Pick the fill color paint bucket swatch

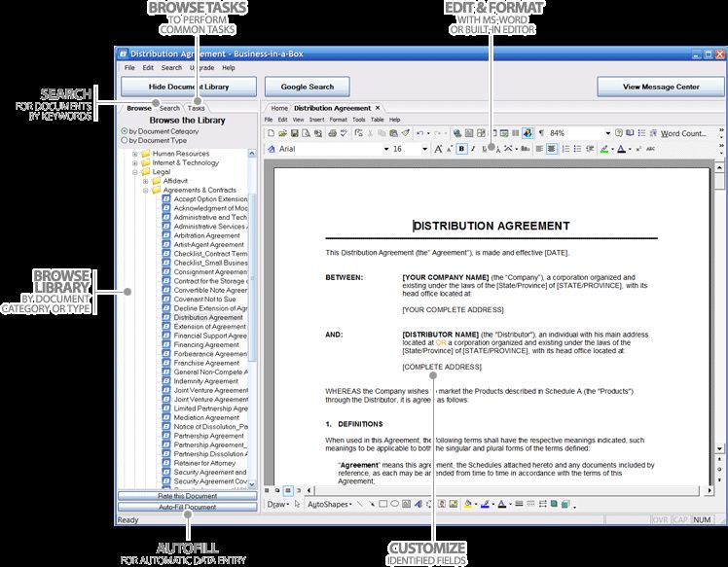pos(468,504)
